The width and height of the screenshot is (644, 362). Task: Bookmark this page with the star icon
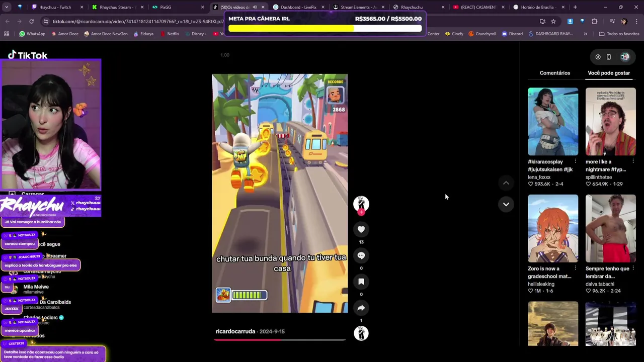pyautogui.click(x=553, y=21)
